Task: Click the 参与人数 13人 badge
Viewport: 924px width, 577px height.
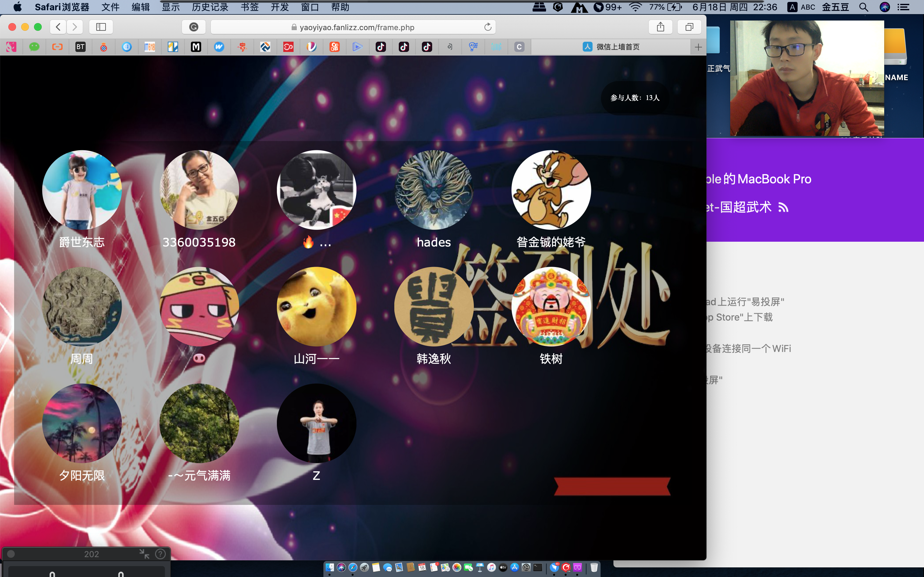Action: point(635,98)
